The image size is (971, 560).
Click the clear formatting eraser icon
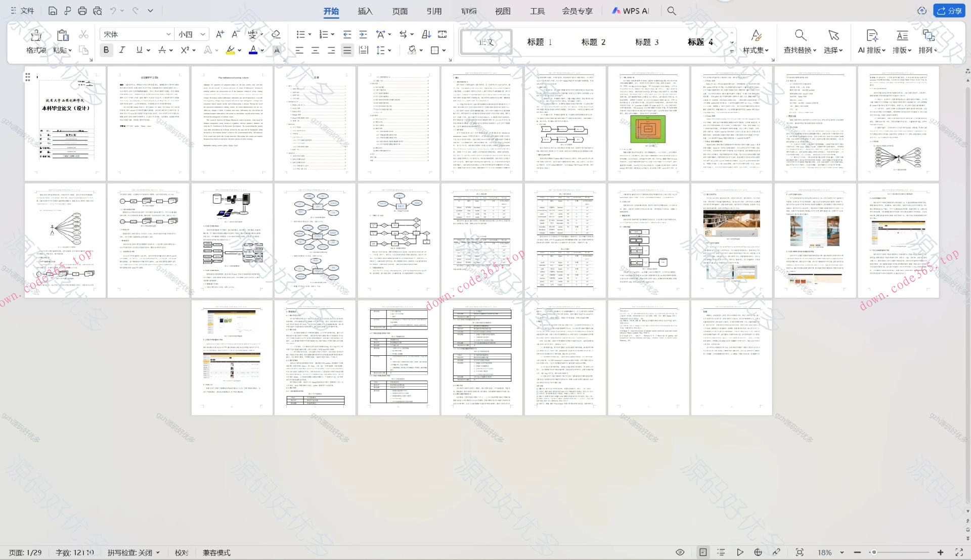click(x=276, y=34)
